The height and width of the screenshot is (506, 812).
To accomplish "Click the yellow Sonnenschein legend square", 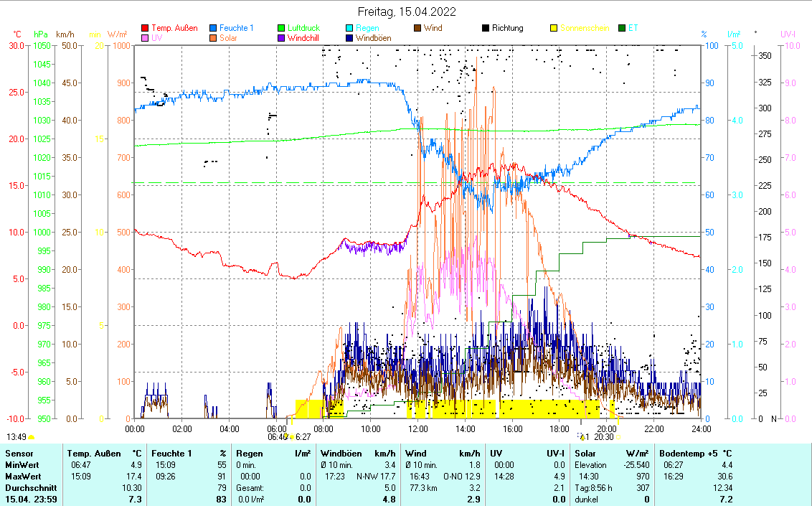I will coord(554,28).
